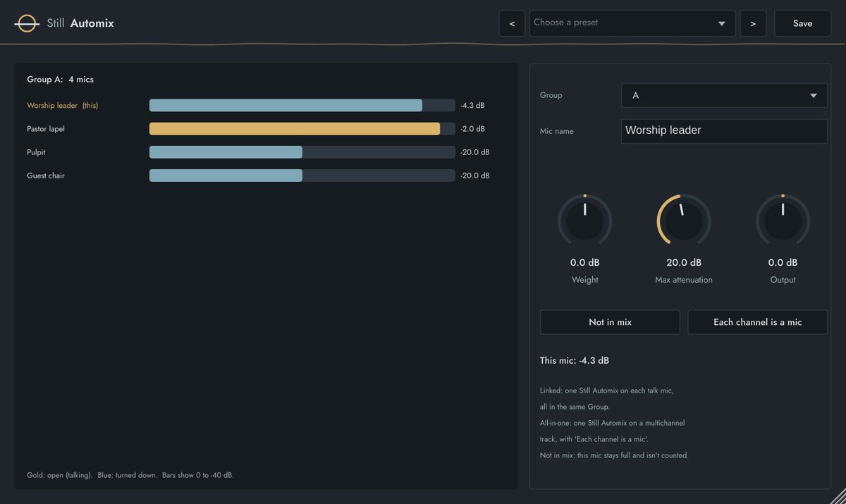Click the Group A: 4 mics heading
Viewport: 846px width, 504px height.
click(60, 80)
